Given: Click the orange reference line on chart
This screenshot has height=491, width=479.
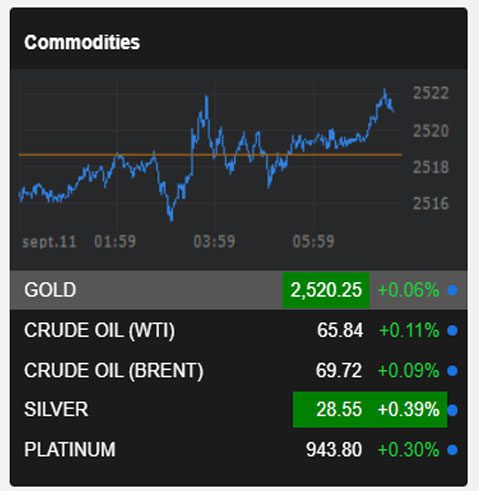Looking at the screenshot, I should (x=210, y=155).
